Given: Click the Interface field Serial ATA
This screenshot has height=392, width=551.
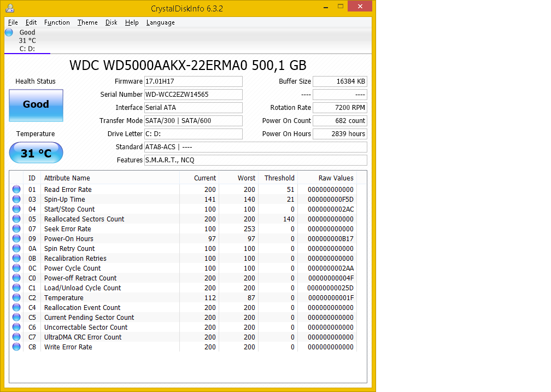Looking at the screenshot, I should [x=194, y=108].
